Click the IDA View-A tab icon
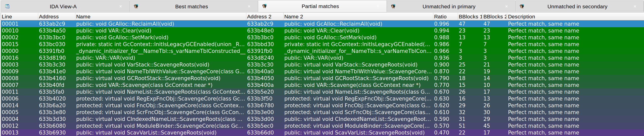 tap(8, 7)
